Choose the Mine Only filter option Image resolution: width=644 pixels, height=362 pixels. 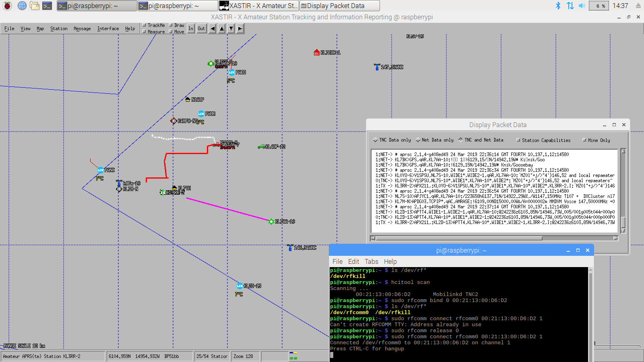coord(585,140)
